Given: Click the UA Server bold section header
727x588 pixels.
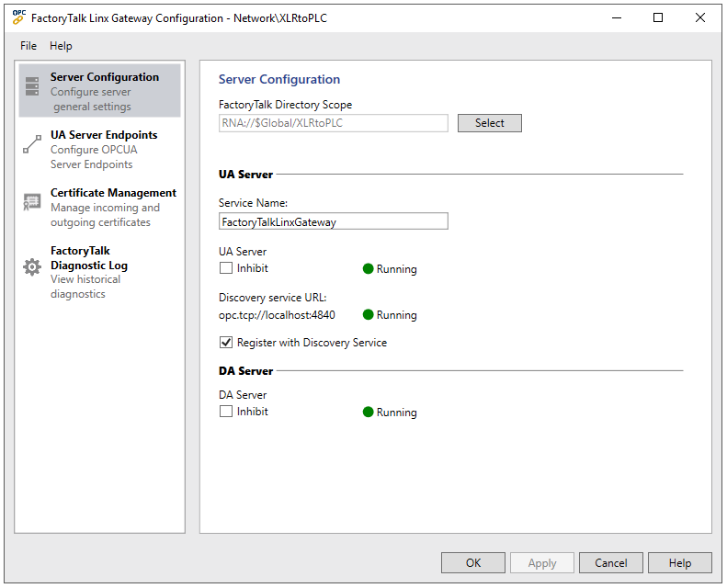Looking at the screenshot, I should tap(245, 175).
